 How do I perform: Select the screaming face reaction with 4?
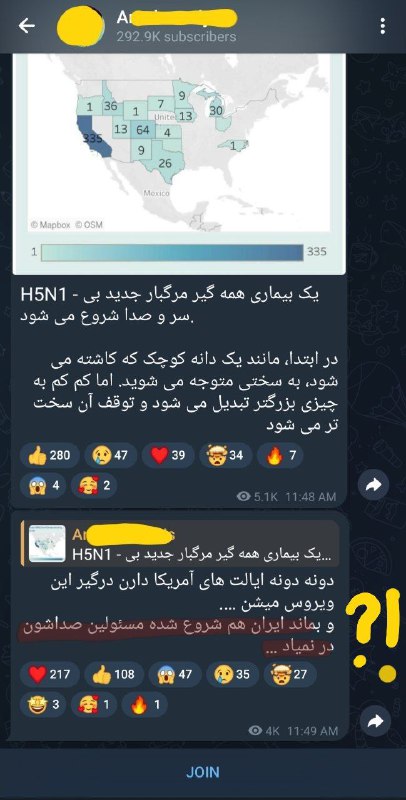(43, 485)
